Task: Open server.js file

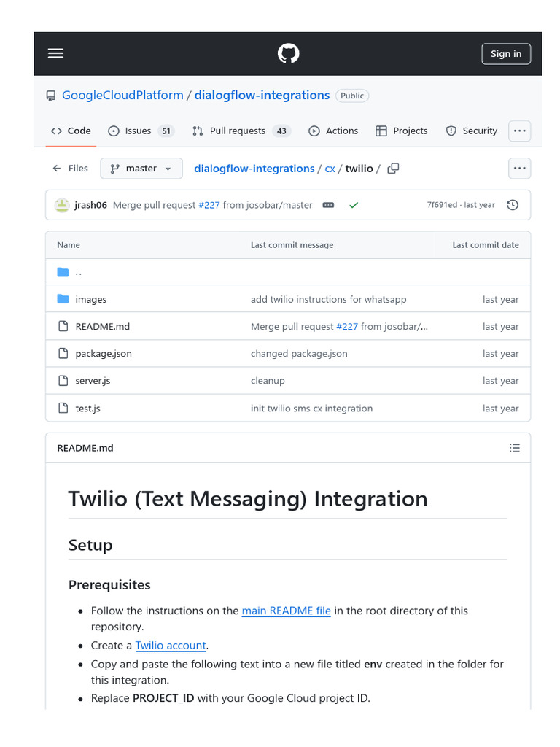Action: click(x=93, y=381)
